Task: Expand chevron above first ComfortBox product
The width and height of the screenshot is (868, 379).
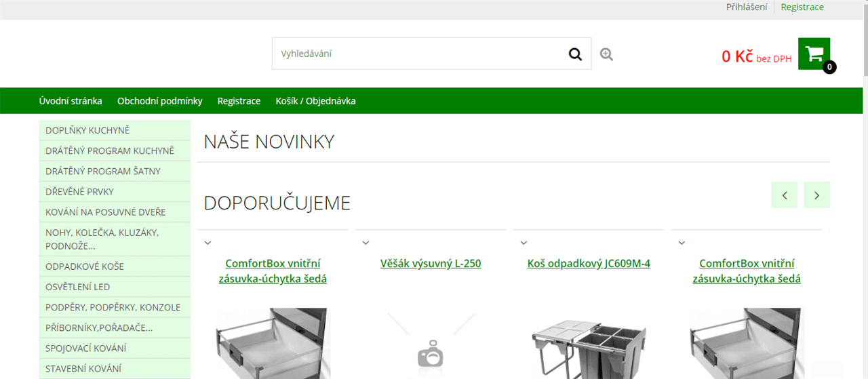Action: 208,242
